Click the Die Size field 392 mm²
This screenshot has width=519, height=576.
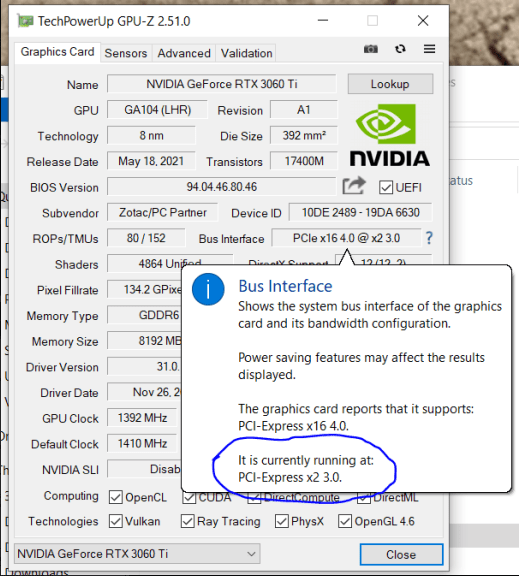pos(304,136)
